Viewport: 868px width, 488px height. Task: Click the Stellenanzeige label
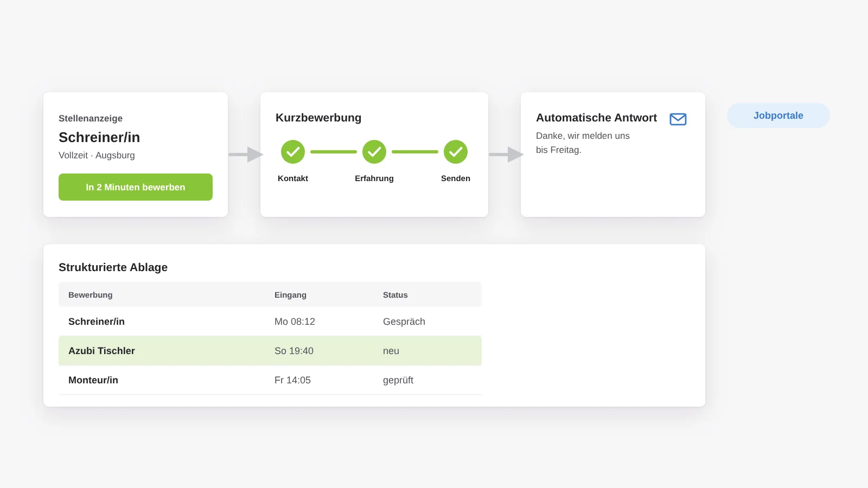(91, 118)
